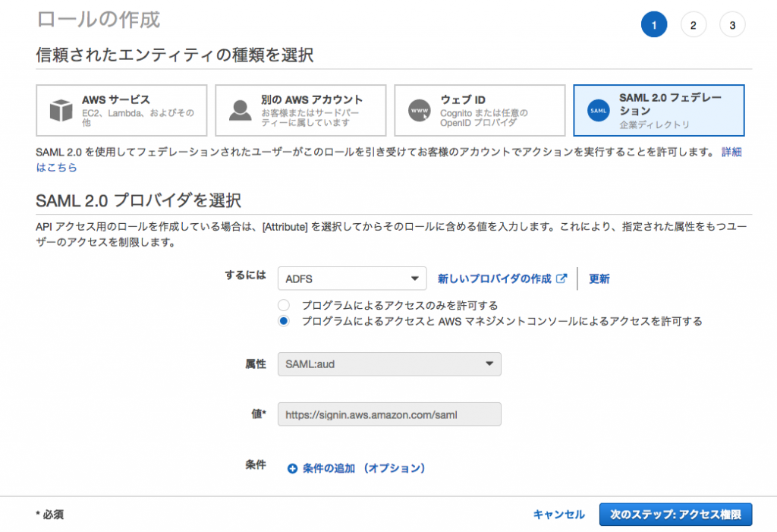Click external-link icon beside 新しいプロバイダの作成
777x532 pixels.
coord(562,279)
